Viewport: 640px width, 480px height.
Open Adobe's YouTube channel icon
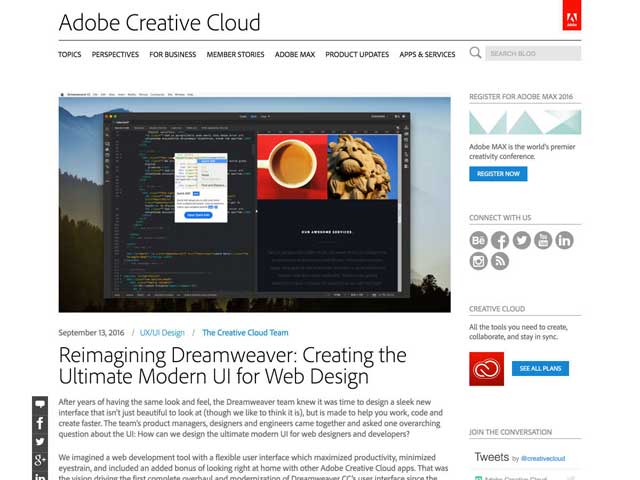(x=543, y=240)
